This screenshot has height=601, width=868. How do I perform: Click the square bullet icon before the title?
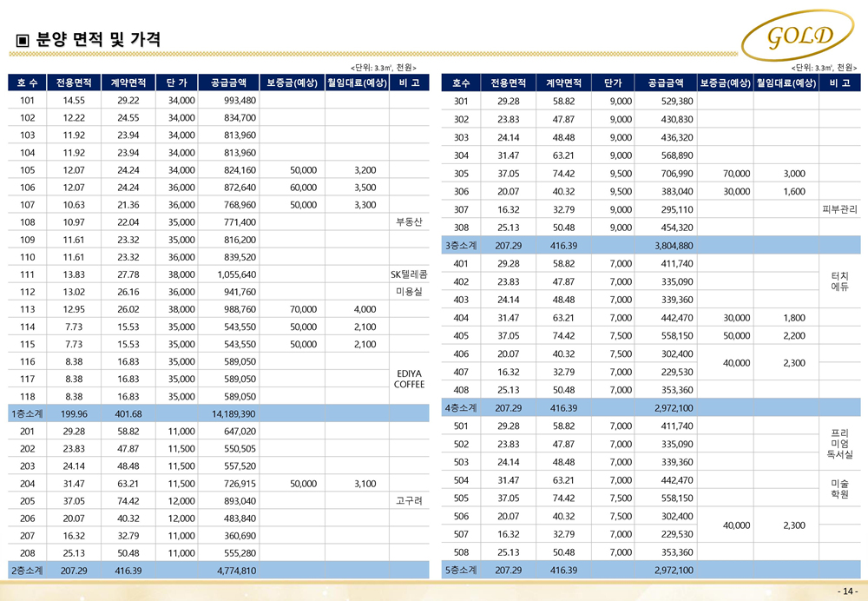23,41
